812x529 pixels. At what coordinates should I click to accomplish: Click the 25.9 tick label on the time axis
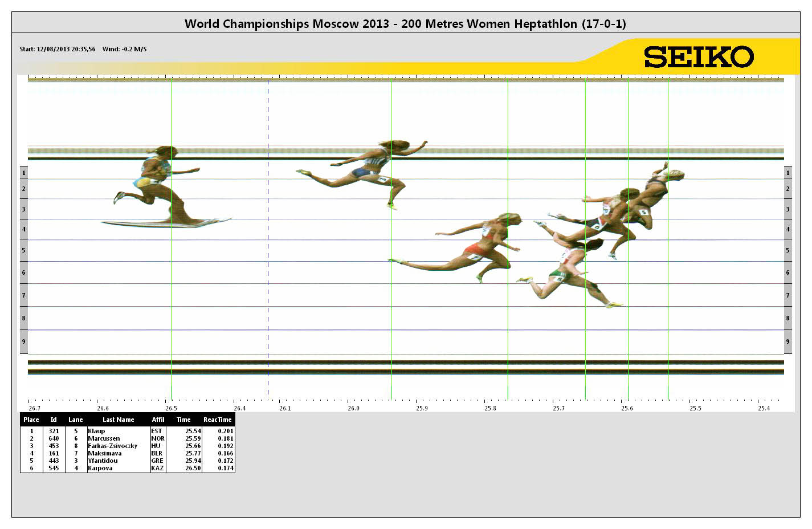point(422,408)
